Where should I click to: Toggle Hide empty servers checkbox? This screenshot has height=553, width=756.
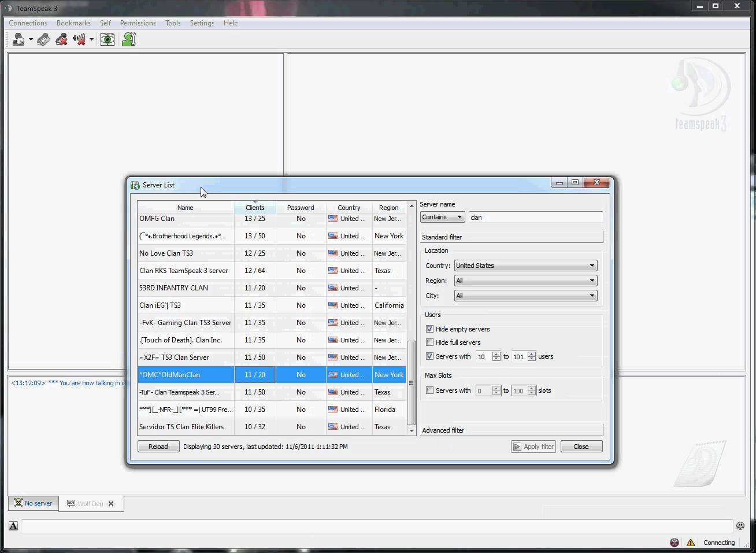(x=429, y=329)
